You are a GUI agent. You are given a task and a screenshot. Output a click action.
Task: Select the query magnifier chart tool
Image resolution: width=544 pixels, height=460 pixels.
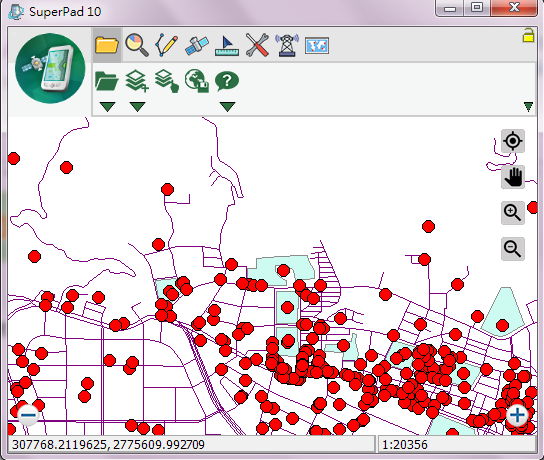(x=137, y=45)
